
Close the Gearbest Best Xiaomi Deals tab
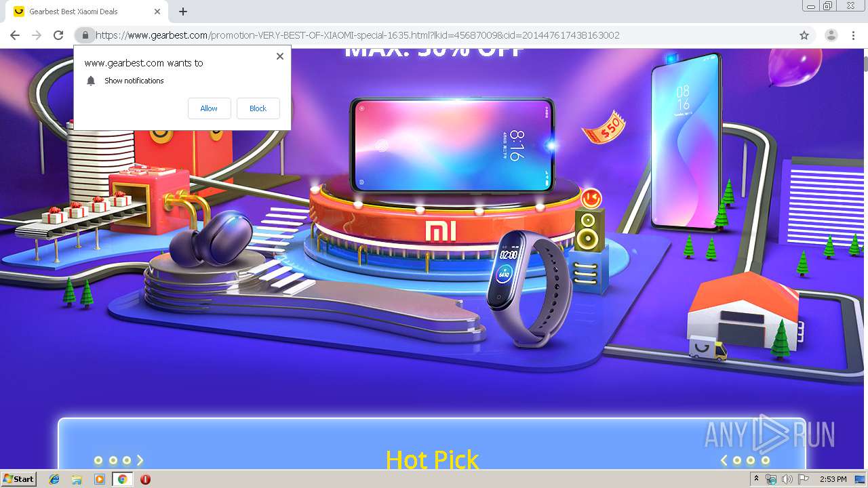coord(157,12)
